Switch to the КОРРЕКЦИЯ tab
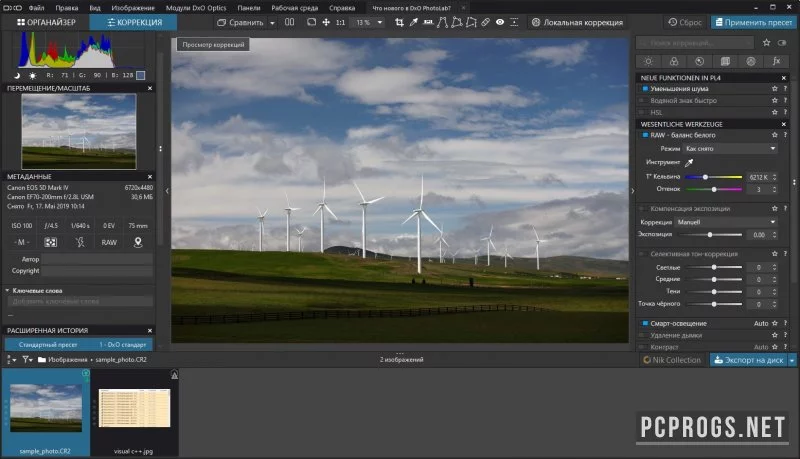The height and width of the screenshot is (459, 800). click(x=134, y=22)
